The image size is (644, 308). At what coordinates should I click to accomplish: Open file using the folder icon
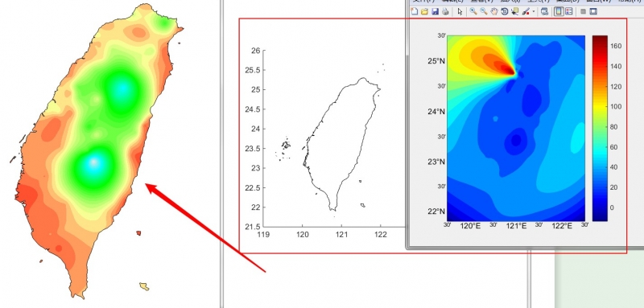[x=424, y=11]
